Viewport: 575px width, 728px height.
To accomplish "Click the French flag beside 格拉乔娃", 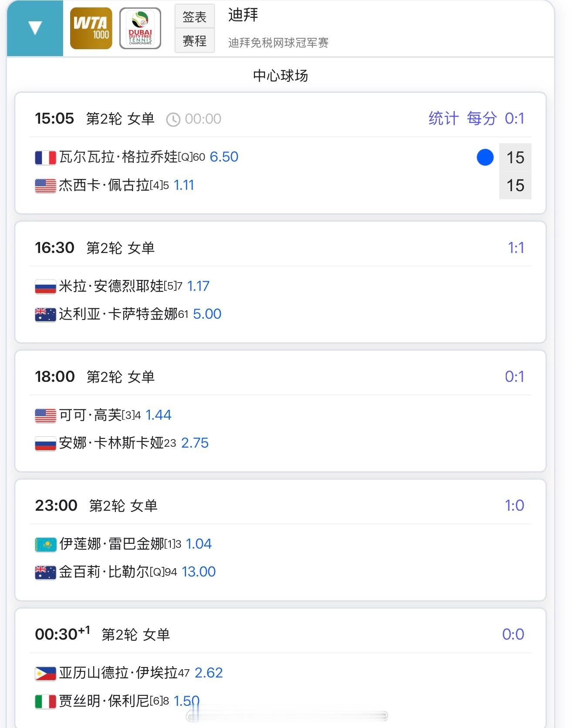I will (45, 158).
